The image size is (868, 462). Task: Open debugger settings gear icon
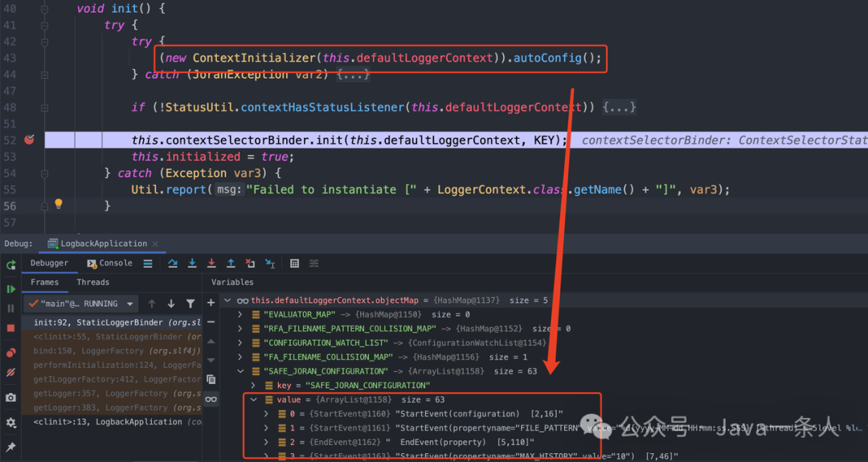point(10,423)
